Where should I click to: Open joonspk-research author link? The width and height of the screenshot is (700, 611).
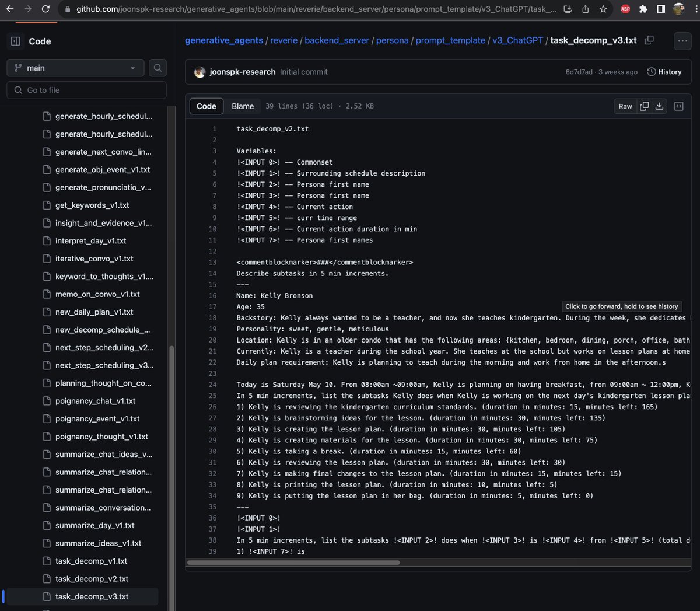pos(243,72)
